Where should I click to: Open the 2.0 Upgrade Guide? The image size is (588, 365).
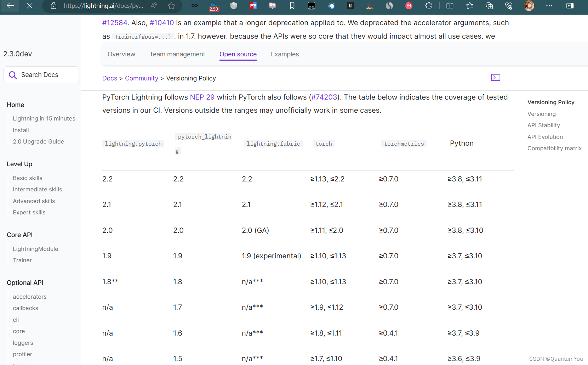[38, 141]
